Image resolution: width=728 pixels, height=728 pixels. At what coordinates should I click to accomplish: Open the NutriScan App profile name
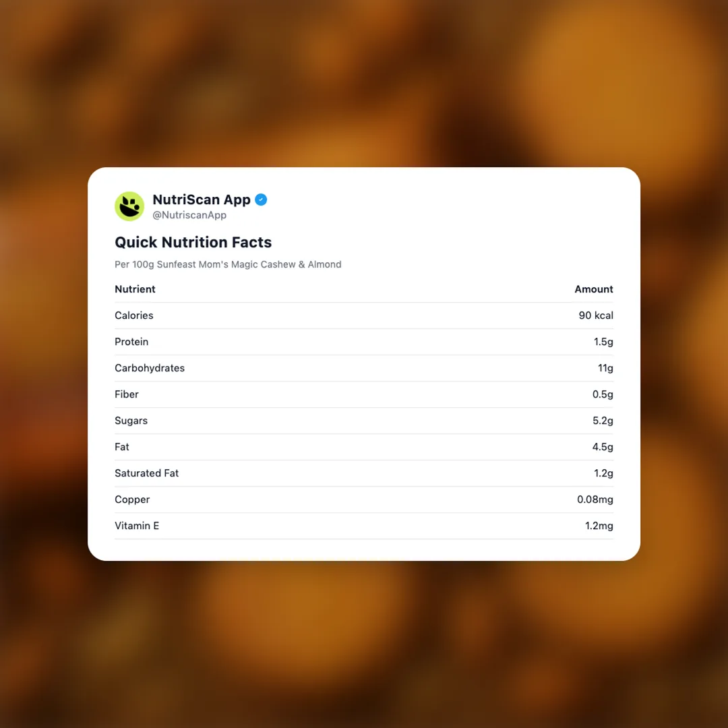pos(202,200)
